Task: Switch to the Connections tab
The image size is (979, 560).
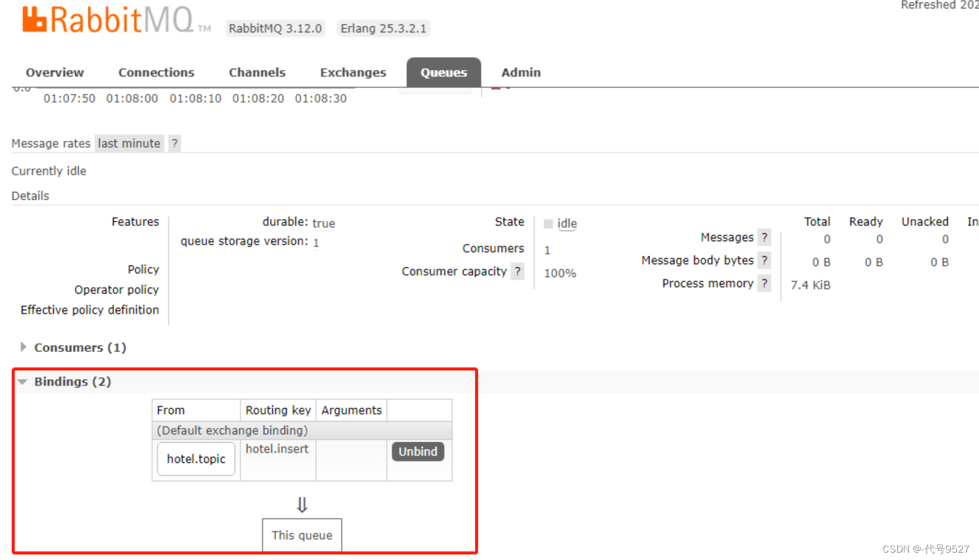Action: click(x=157, y=72)
